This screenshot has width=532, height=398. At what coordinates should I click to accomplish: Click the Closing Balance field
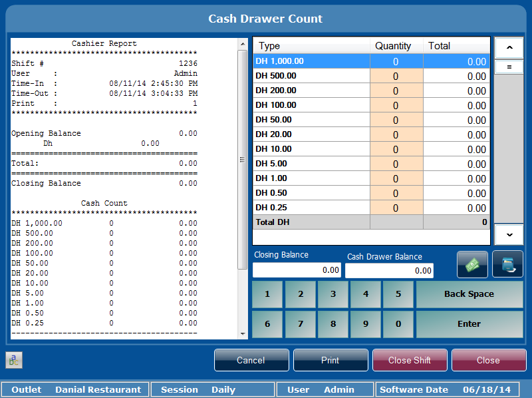(x=297, y=270)
